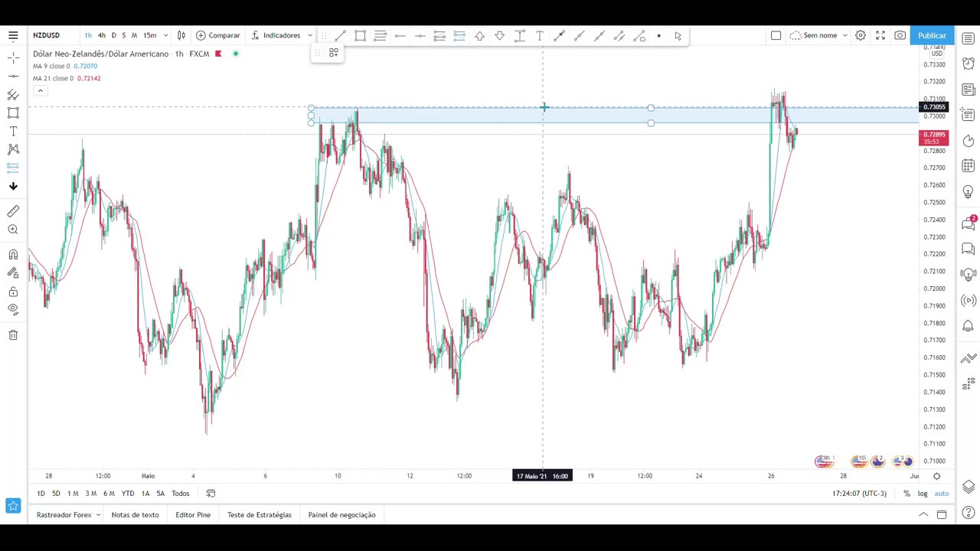The image size is (980, 551).
Task: Select the arrow cursor in favorites toolbar
Action: [x=678, y=36]
